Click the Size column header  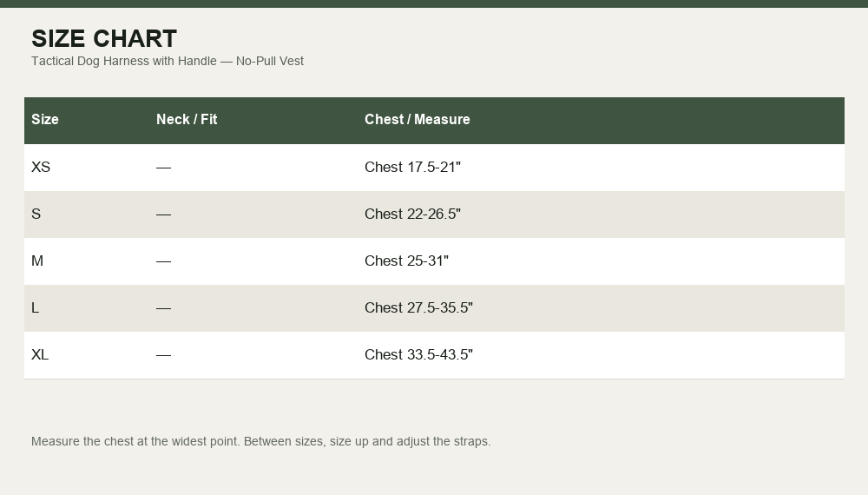tap(45, 120)
